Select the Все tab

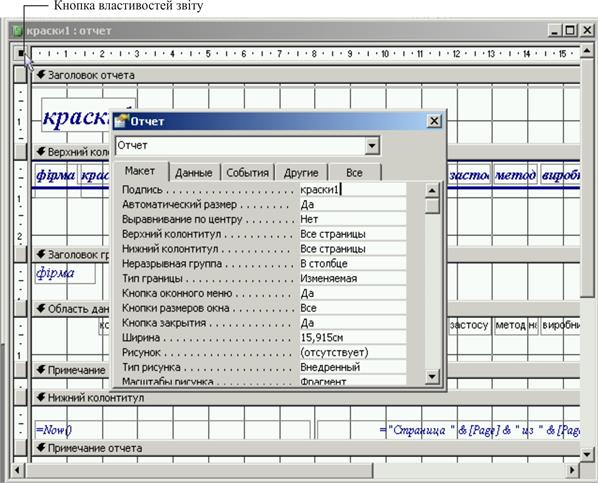coord(354,173)
